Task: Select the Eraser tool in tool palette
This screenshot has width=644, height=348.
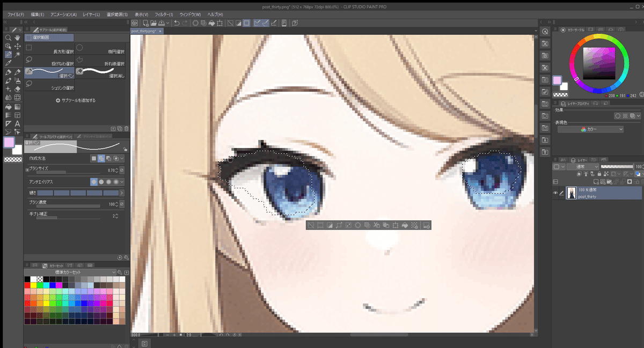Action: click(18, 89)
